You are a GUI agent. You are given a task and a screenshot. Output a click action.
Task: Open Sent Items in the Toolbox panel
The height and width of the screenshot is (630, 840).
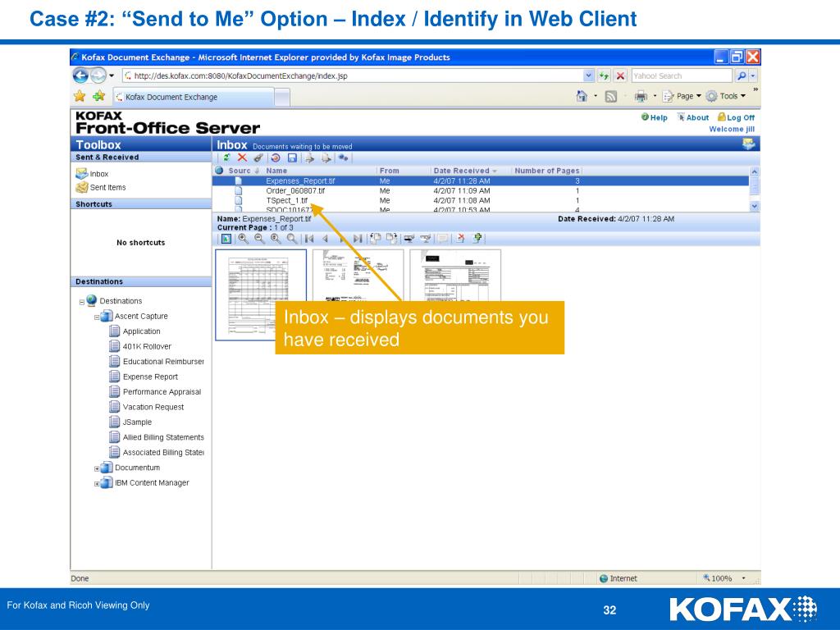click(101, 188)
